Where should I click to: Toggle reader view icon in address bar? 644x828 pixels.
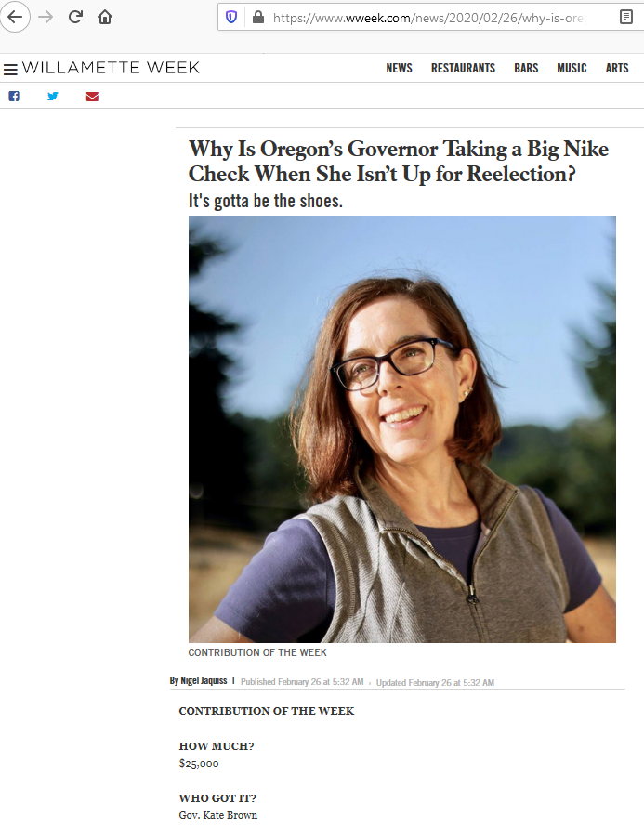coord(626,17)
